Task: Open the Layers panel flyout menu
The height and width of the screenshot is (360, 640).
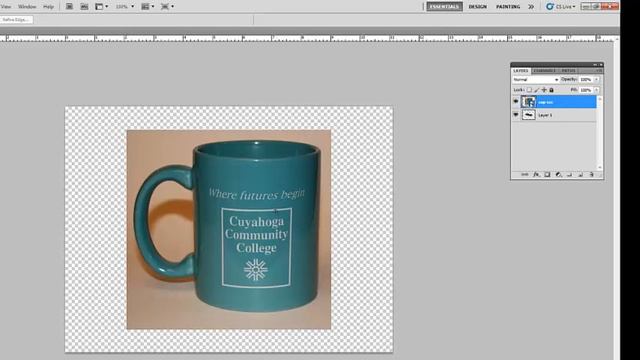Action: coord(599,71)
